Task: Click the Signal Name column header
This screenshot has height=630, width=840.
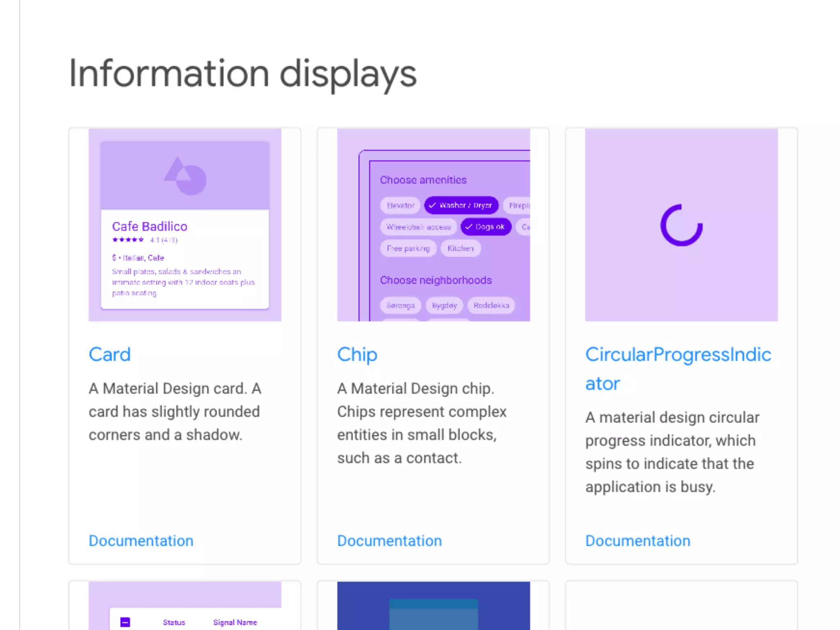Action: (235, 622)
